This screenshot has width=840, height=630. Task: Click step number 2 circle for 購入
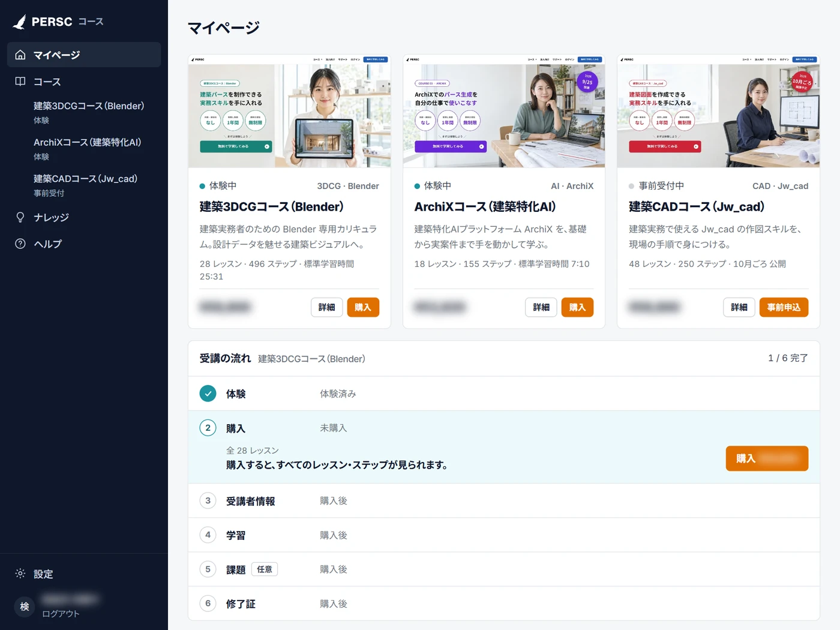click(x=208, y=428)
